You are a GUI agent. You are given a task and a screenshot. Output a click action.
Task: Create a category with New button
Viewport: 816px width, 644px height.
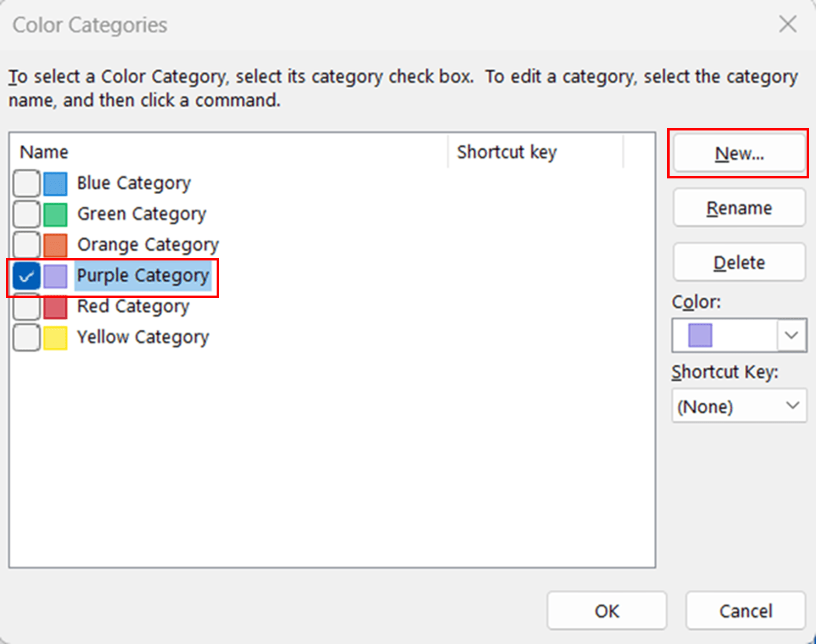coord(739,154)
